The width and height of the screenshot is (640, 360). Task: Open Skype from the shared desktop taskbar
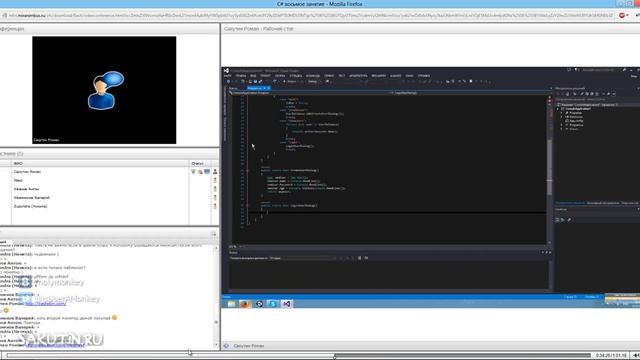coord(273,304)
